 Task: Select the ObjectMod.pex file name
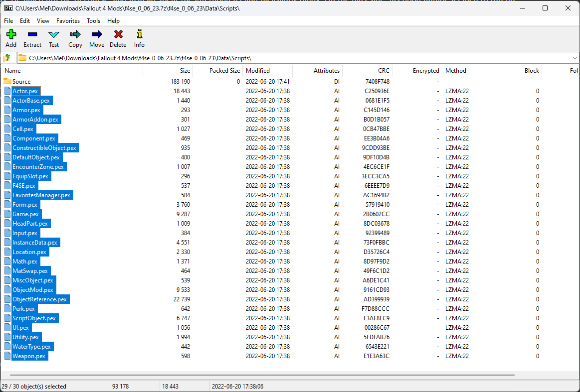[x=33, y=290]
